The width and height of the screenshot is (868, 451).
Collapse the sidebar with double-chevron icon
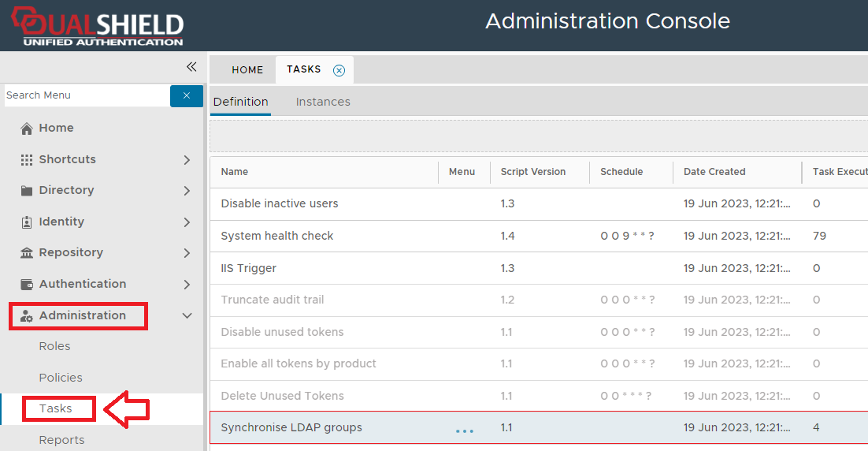pyautogui.click(x=191, y=67)
